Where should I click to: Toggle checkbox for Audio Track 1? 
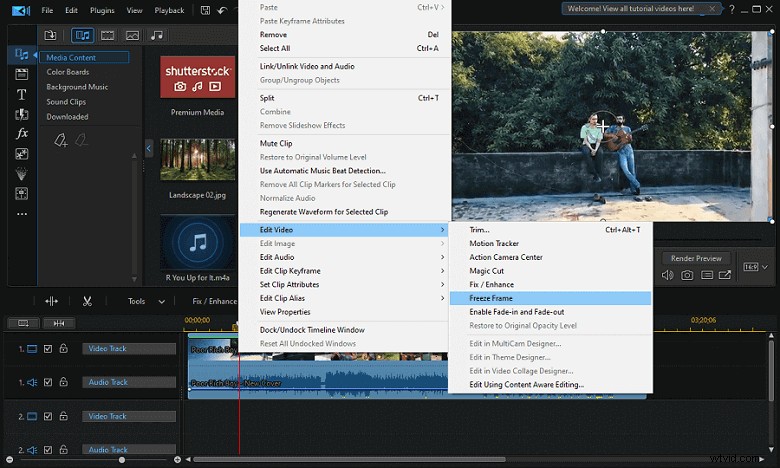click(48, 382)
